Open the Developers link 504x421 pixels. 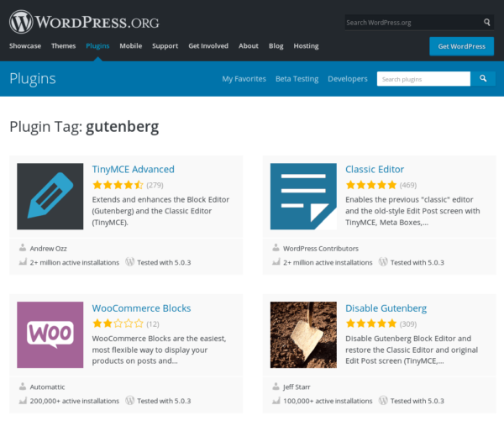click(x=348, y=79)
